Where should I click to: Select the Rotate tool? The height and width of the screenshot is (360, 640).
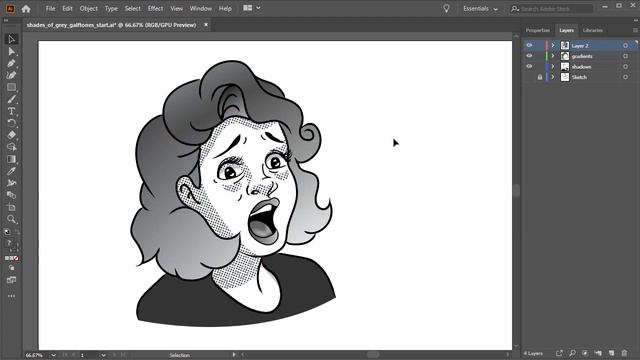click(11, 123)
